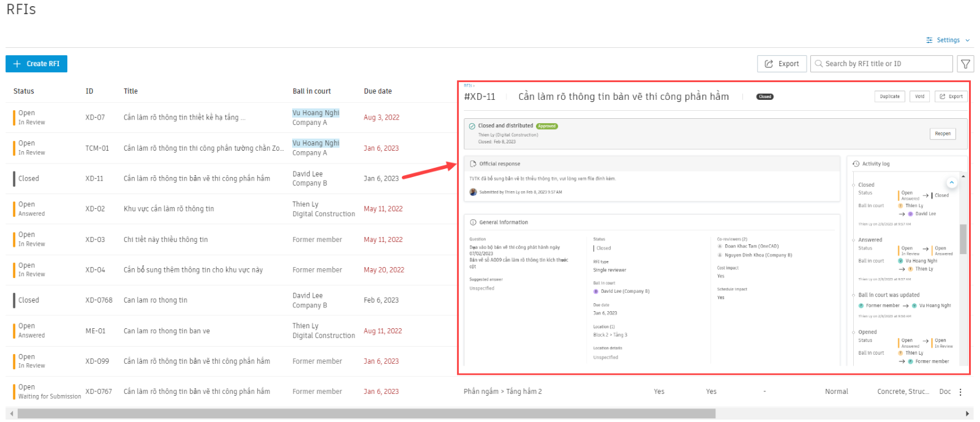Open the filter funnel icon
Image resolution: width=980 pixels, height=422 pixels.
[966, 64]
